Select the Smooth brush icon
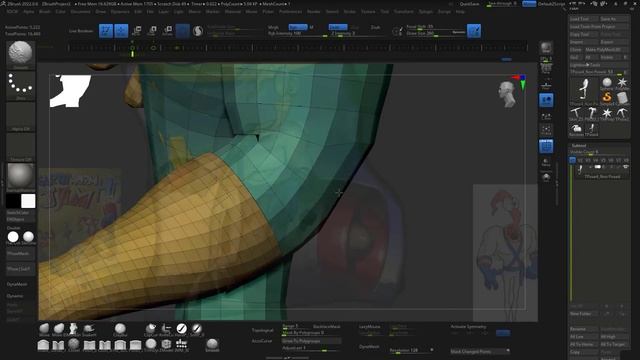Screen dimensions: 640x360 click(x=212, y=345)
